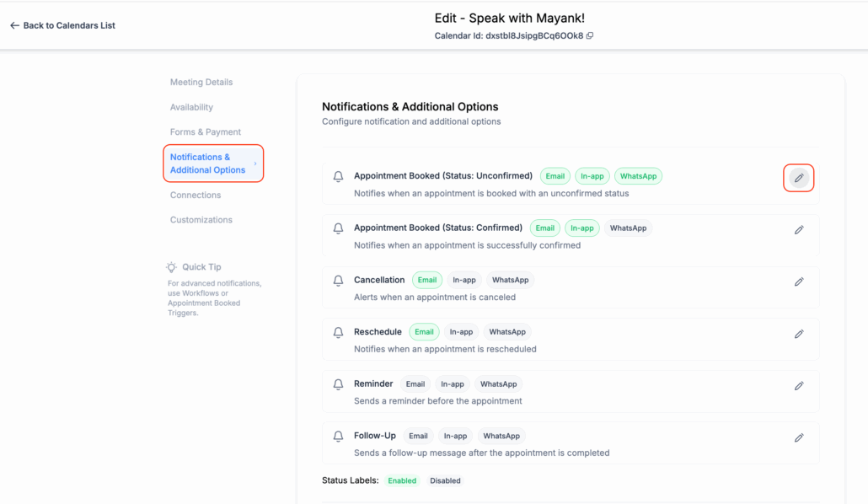
Task: Select the Customizations section
Action: pyautogui.click(x=201, y=220)
